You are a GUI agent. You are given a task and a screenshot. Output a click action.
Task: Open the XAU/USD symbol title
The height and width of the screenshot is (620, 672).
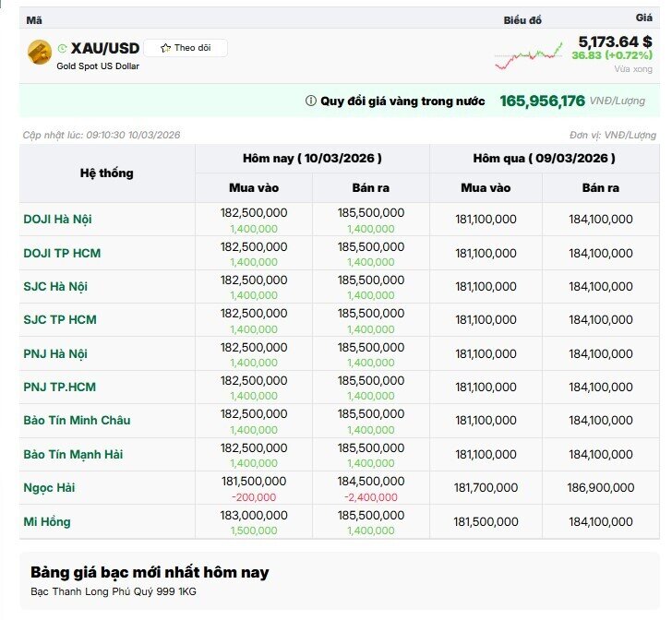coord(105,48)
